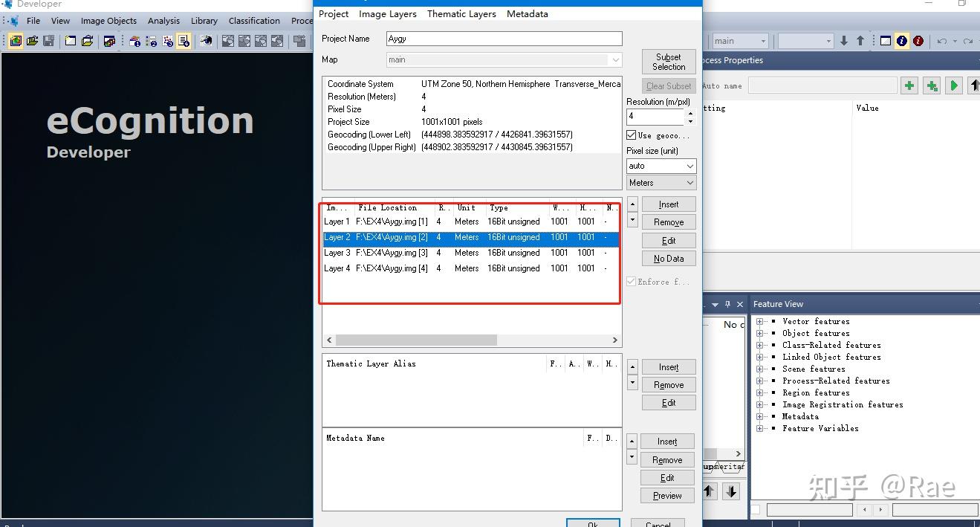980x527 pixels.
Task: Expand the Object features tree node
Action: pyautogui.click(x=759, y=333)
